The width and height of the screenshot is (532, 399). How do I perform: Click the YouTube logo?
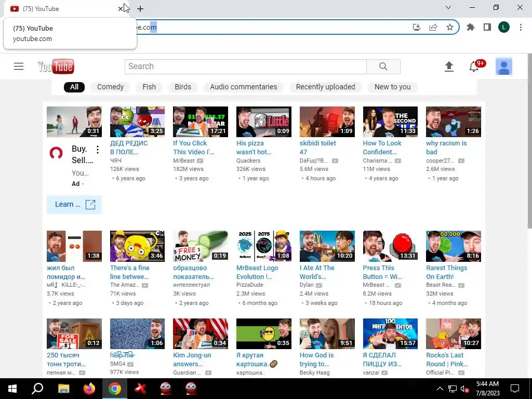point(56,66)
